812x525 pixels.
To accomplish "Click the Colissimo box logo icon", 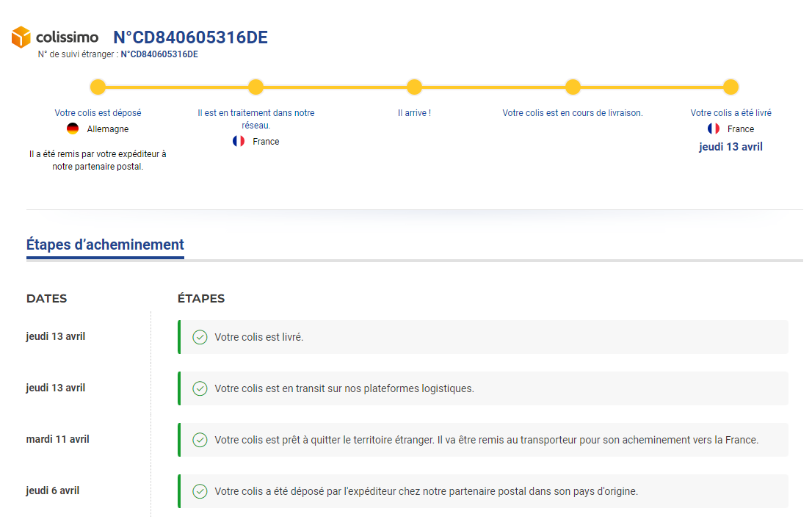I will [x=21, y=37].
